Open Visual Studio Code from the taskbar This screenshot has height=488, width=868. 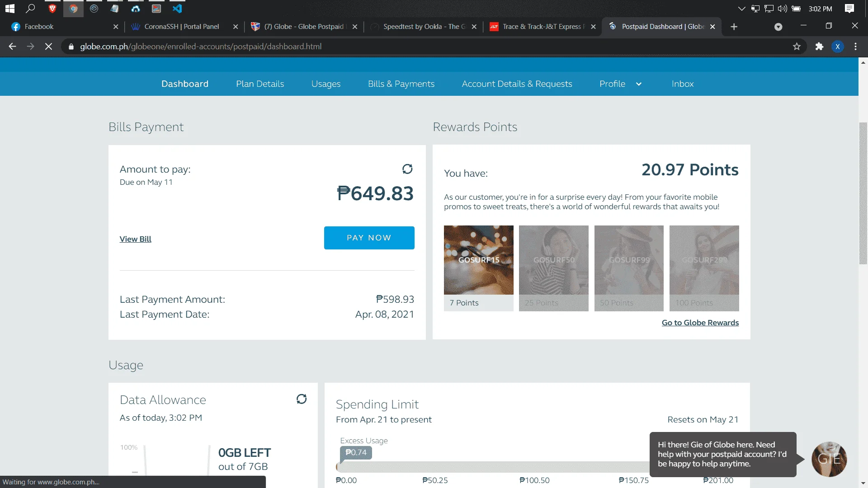[x=177, y=9]
